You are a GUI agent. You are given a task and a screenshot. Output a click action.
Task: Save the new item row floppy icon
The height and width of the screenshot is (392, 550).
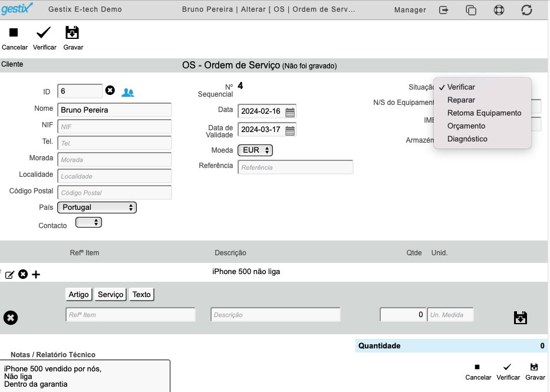pos(520,318)
